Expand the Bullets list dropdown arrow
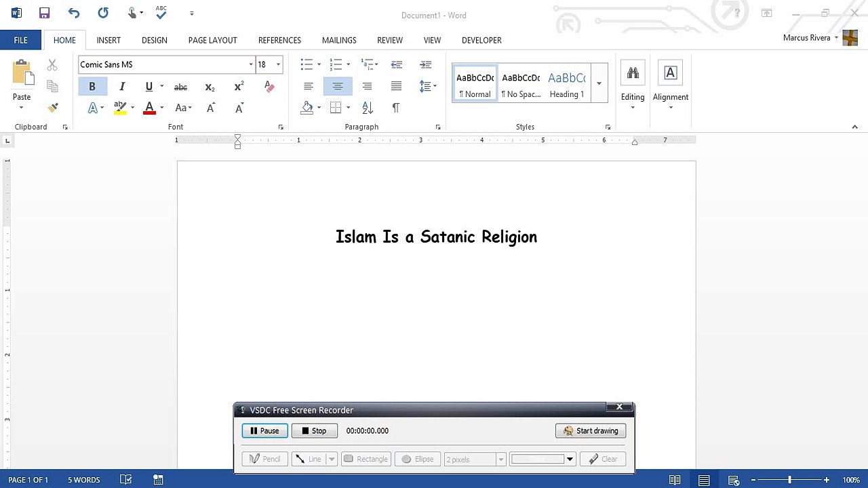868x488 pixels. [x=319, y=64]
